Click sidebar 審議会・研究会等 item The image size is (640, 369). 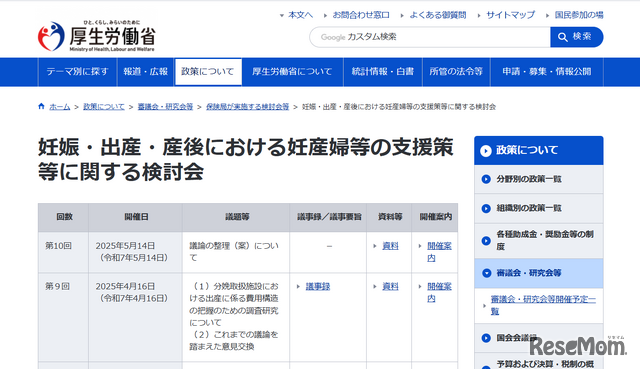click(x=539, y=273)
